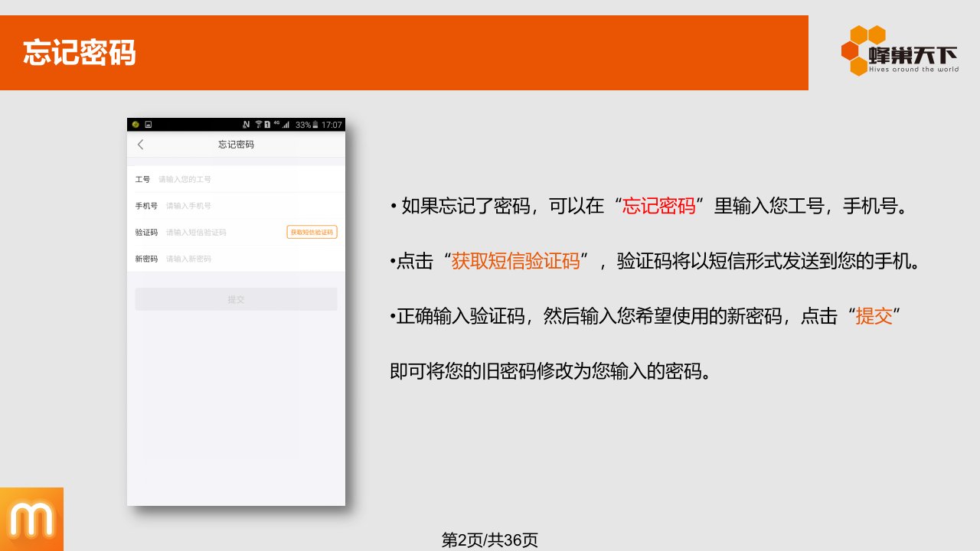Click the picture notification icon in status bar
The height and width of the screenshot is (551, 980).
pos(149,125)
